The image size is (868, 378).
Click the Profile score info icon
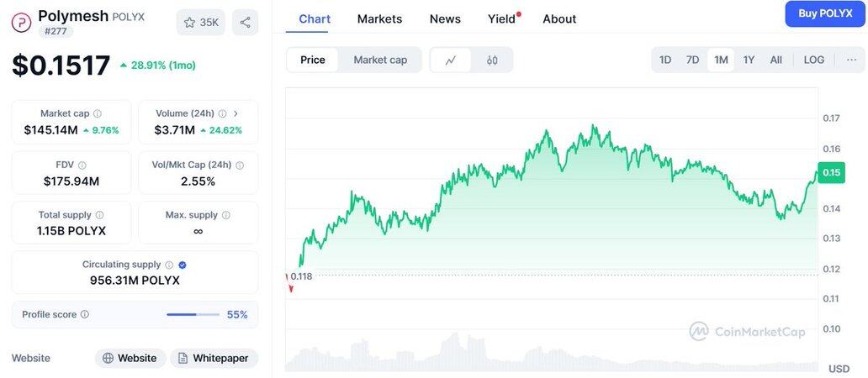coord(84,315)
